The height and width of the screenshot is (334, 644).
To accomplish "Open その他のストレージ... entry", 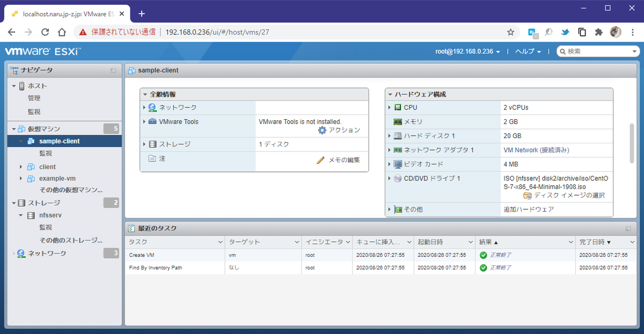I will point(71,240).
